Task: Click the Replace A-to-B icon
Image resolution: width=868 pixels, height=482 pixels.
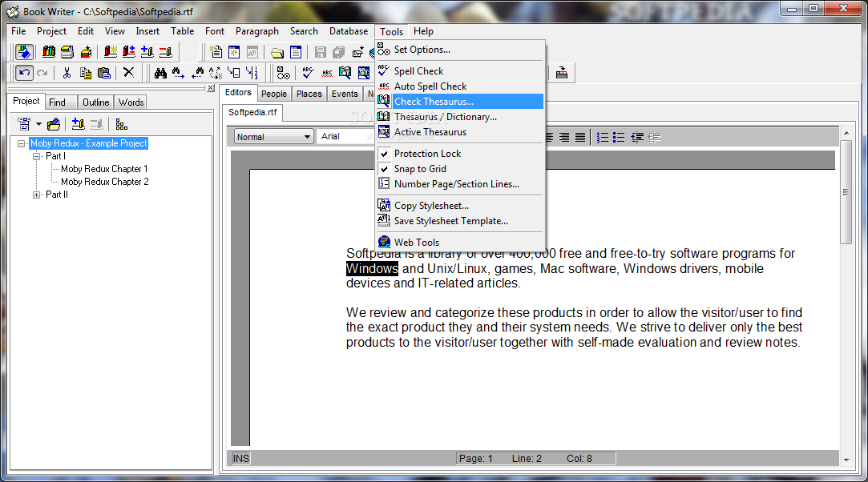Action: pyautogui.click(x=216, y=72)
